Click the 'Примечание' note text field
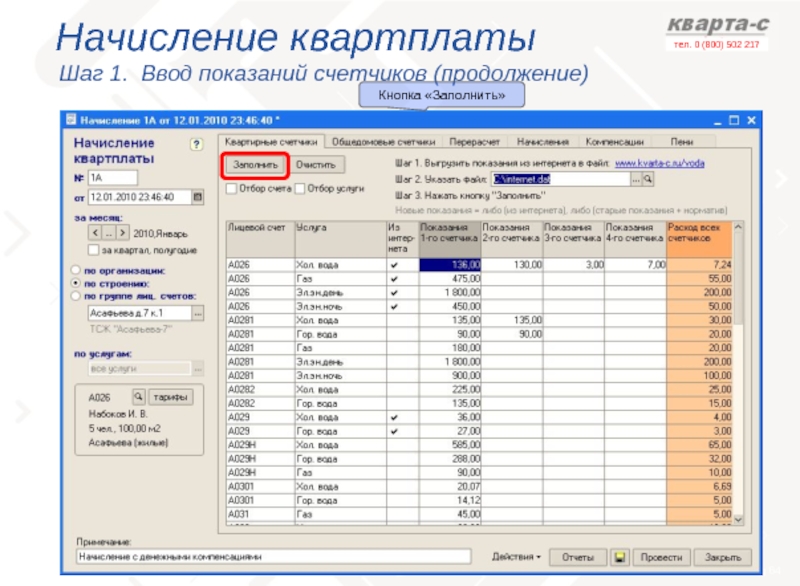The image size is (800, 586). point(273,556)
